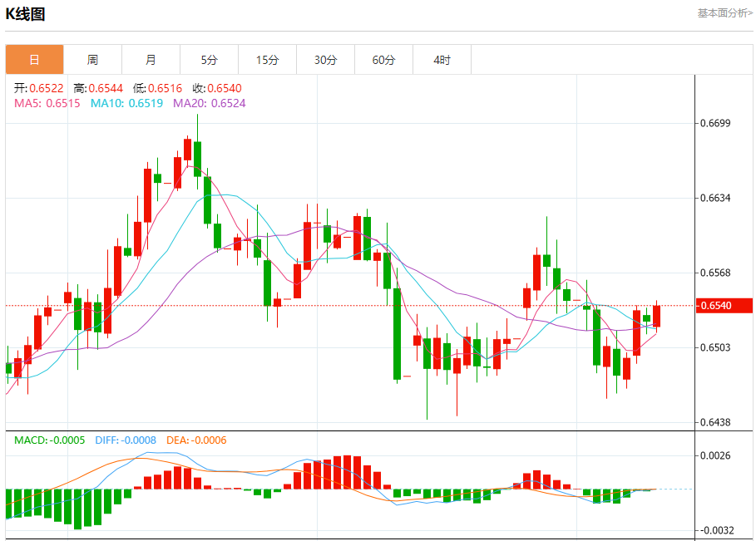Click the 开:0.6522 open price value

pyautogui.click(x=38, y=88)
